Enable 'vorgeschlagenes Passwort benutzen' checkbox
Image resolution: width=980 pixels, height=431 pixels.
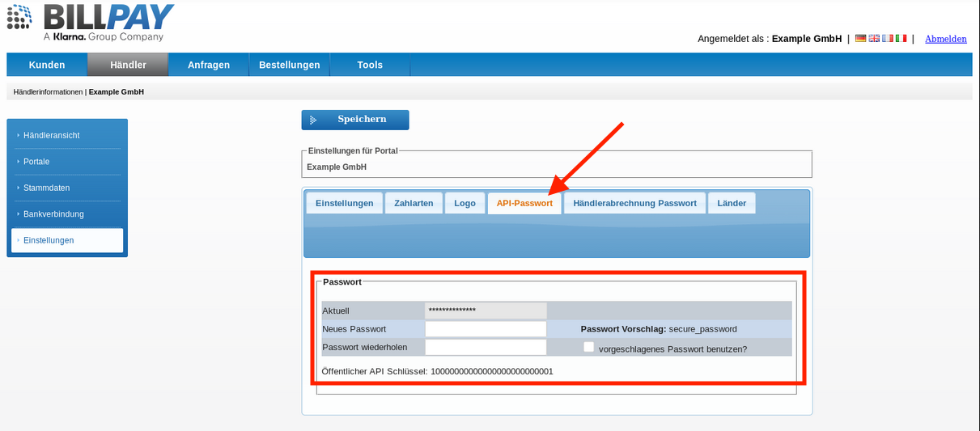click(x=589, y=347)
